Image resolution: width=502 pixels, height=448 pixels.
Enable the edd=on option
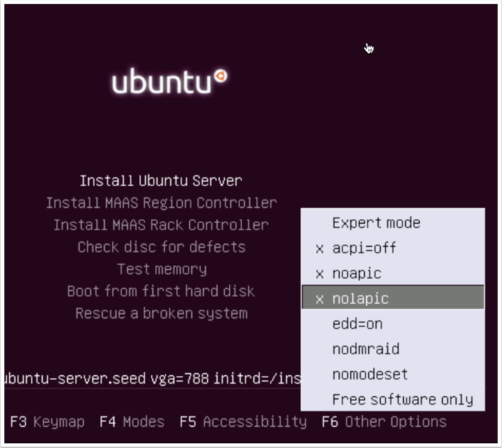(x=357, y=324)
